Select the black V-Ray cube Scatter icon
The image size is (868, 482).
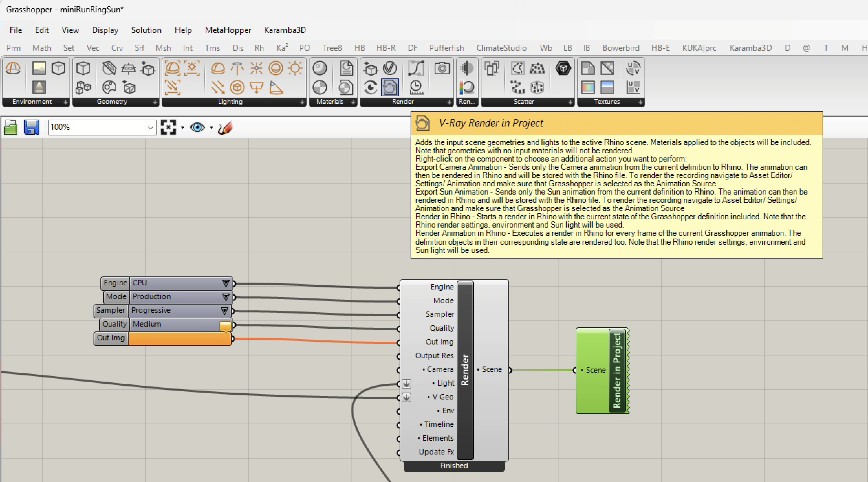[563, 68]
